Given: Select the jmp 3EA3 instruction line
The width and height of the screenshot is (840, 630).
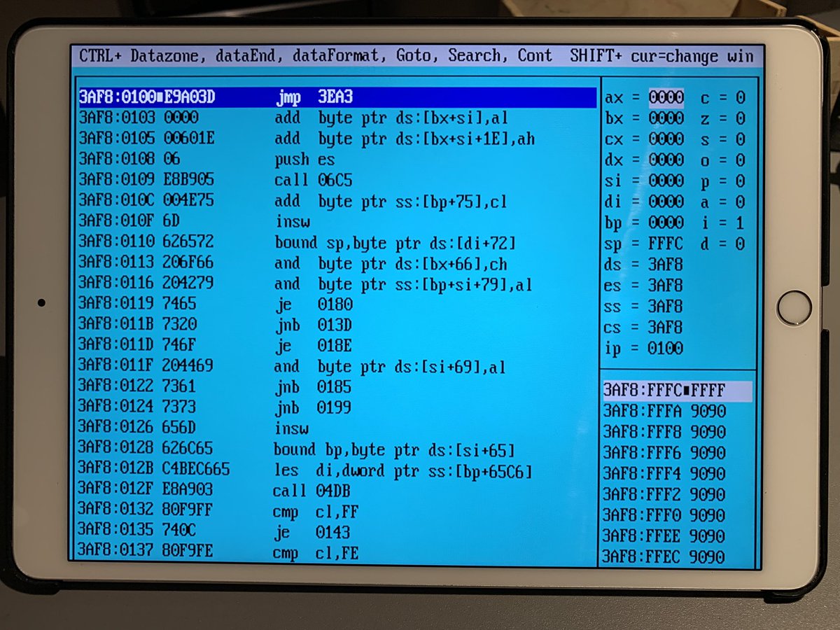Looking at the screenshot, I should coord(337,97).
